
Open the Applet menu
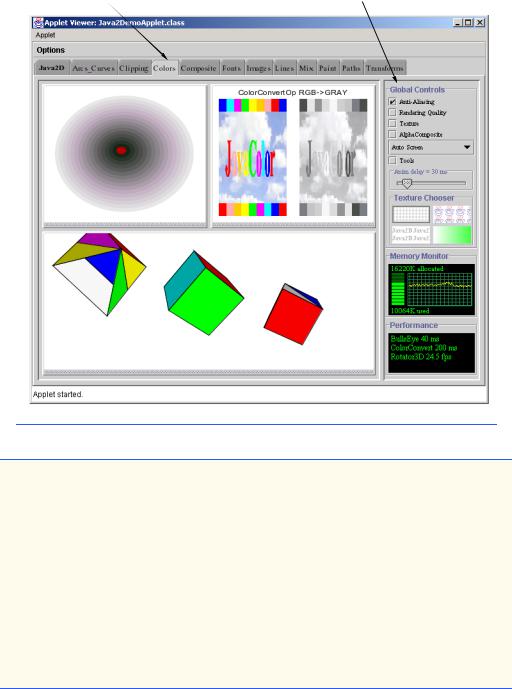coord(45,35)
